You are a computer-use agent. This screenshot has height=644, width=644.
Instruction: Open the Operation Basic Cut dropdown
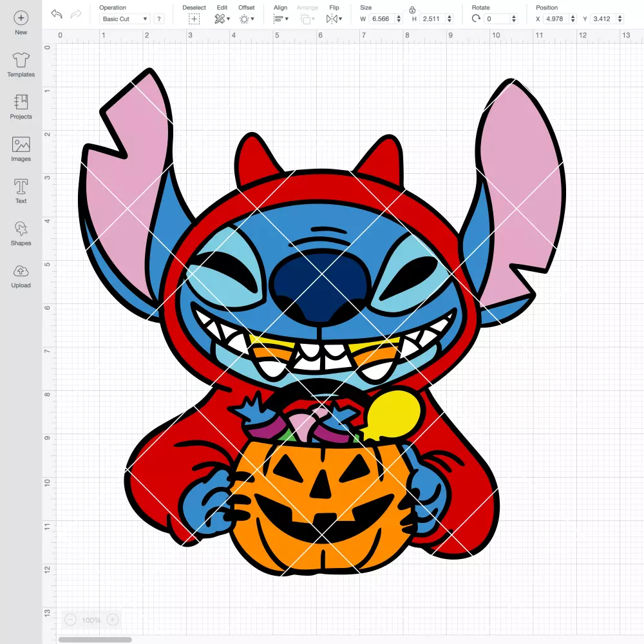point(125,19)
